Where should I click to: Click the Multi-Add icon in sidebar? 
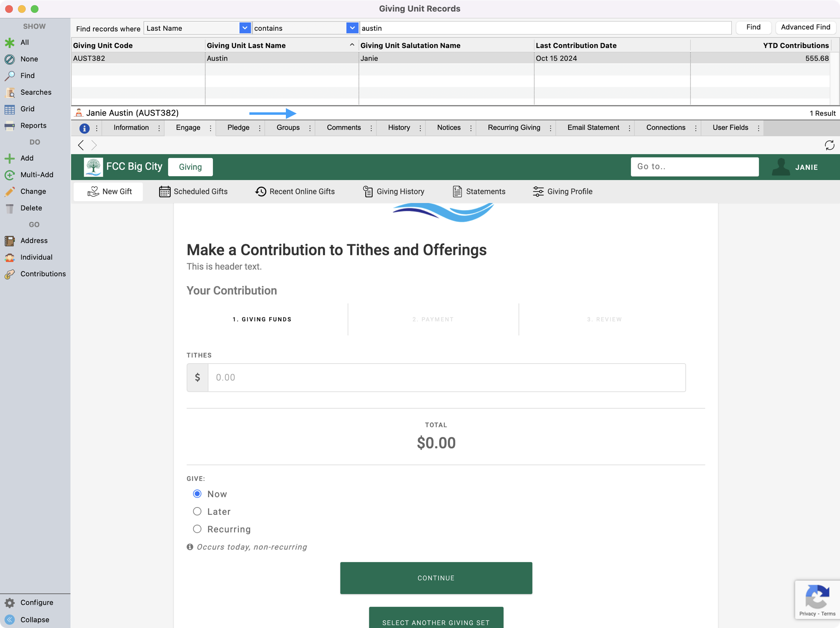[x=10, y=175]
